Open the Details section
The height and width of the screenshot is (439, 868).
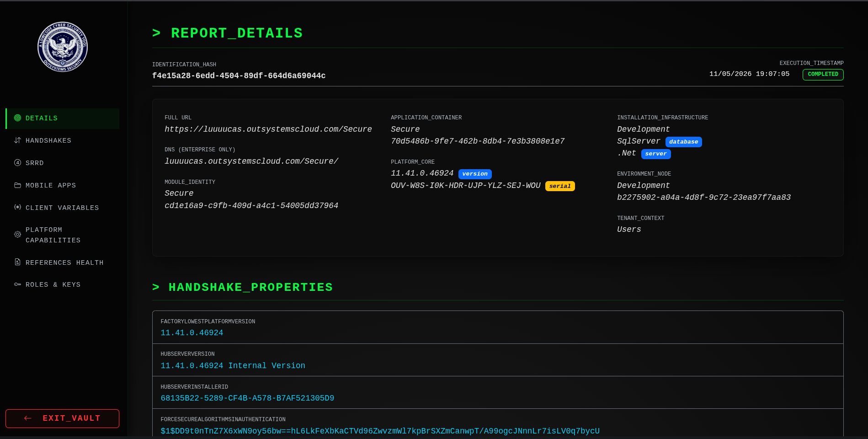tap(62, 118)
